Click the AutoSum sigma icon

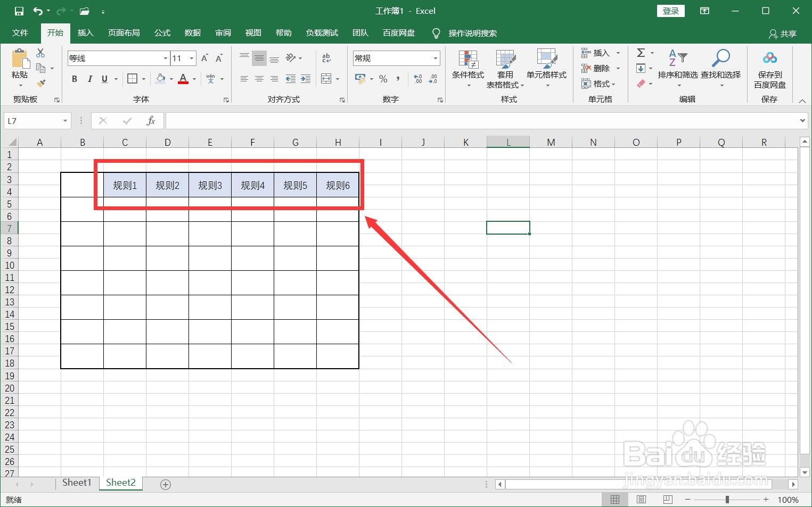click(x=641, y=53)
